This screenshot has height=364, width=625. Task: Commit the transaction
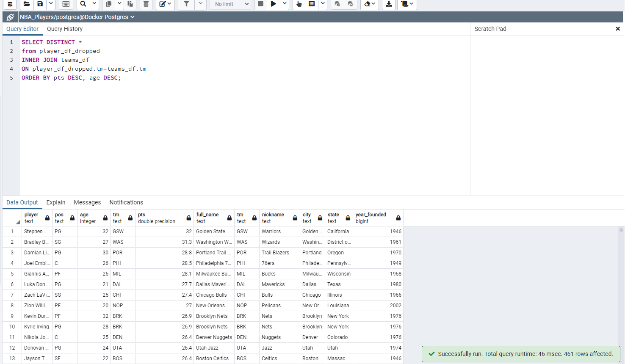click(337, 4)
